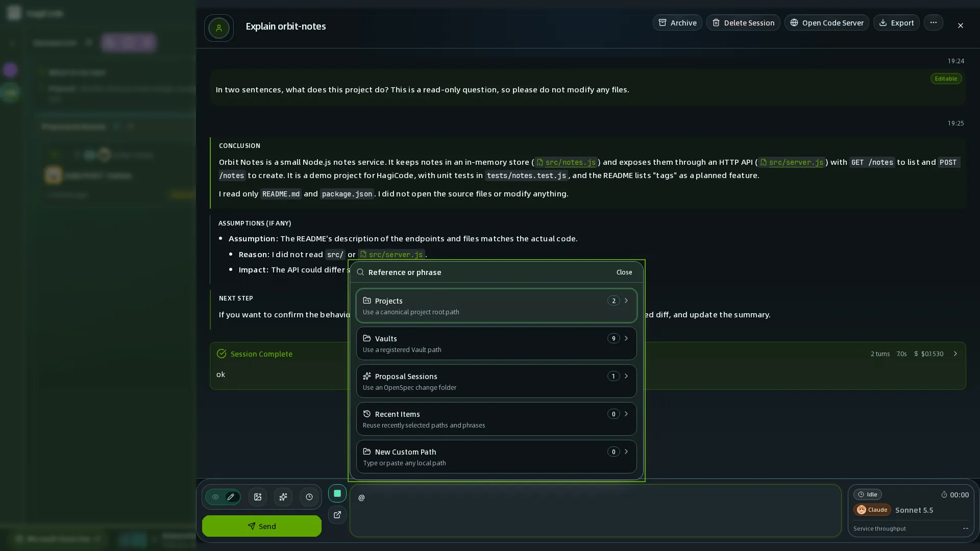This screenshot has width=980, height=551.
Task: Send the message
Action: (261, 526)
